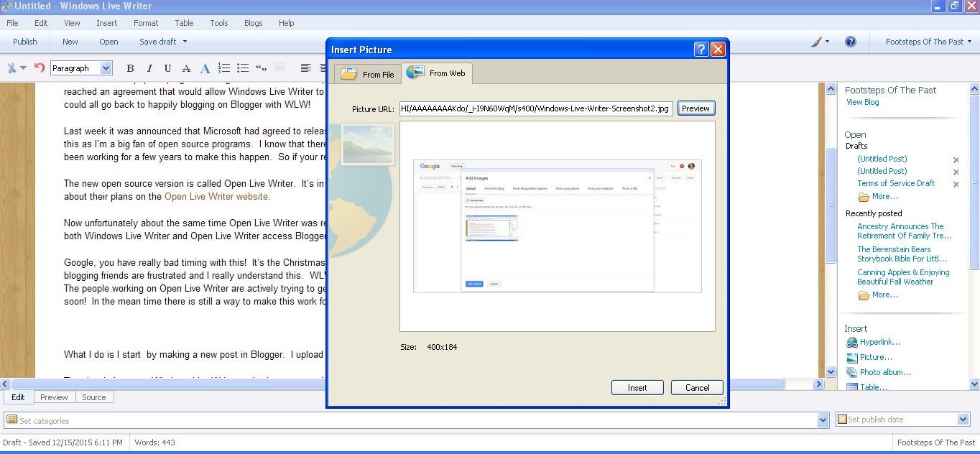
Task: Select the From Web tab
Action: click(x=436, y=73)
